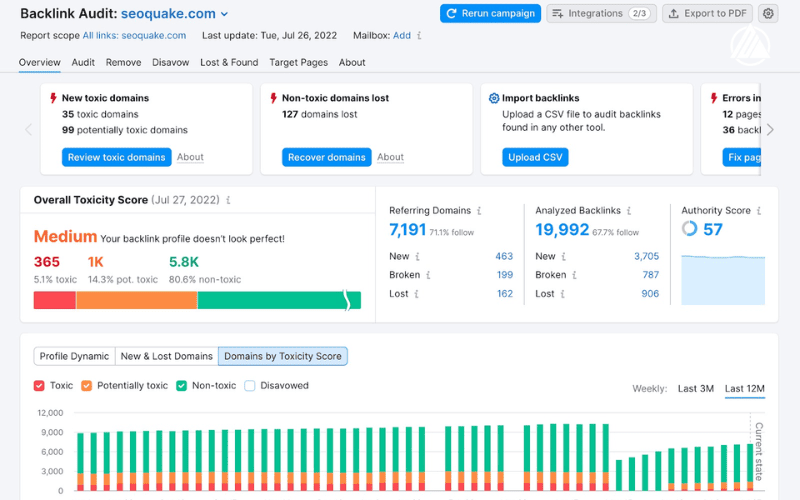Click new backlinks count 3,705

point(646,256)
